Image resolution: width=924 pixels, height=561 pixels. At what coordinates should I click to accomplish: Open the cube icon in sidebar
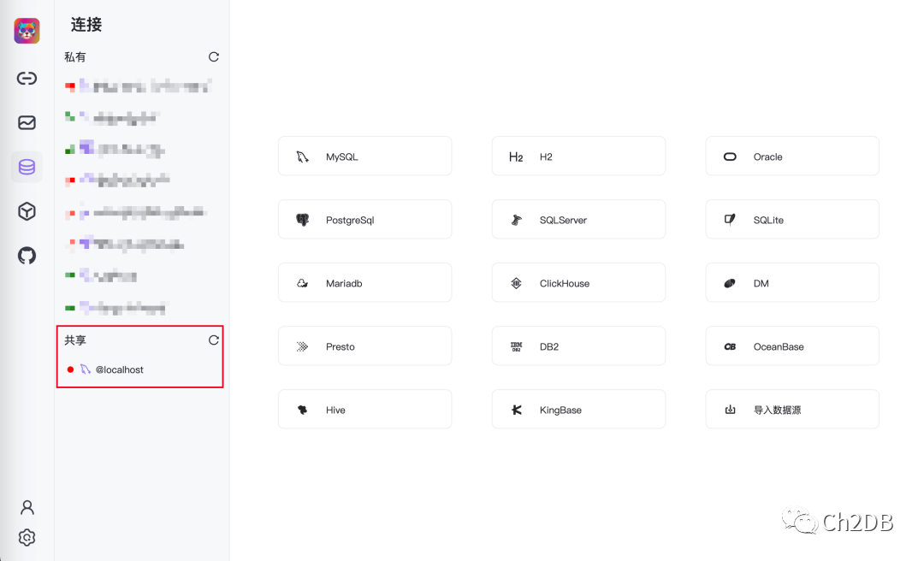pyautogui.click(x=27, y=211)
